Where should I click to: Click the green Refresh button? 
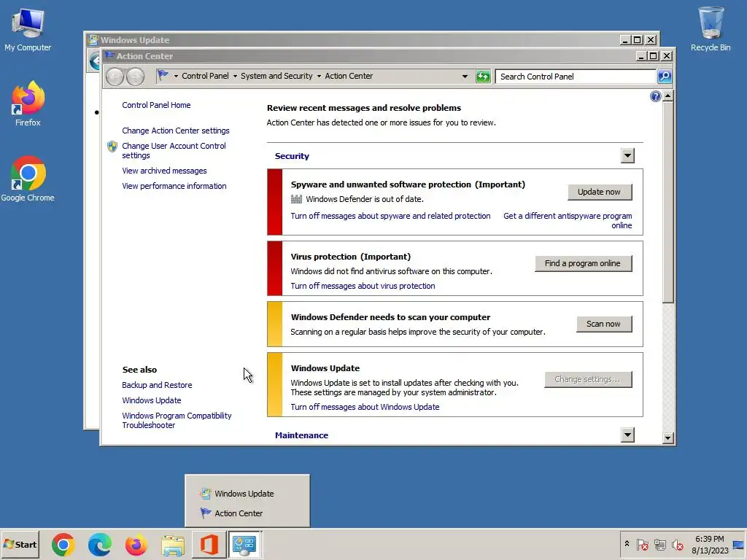(483, 76)
